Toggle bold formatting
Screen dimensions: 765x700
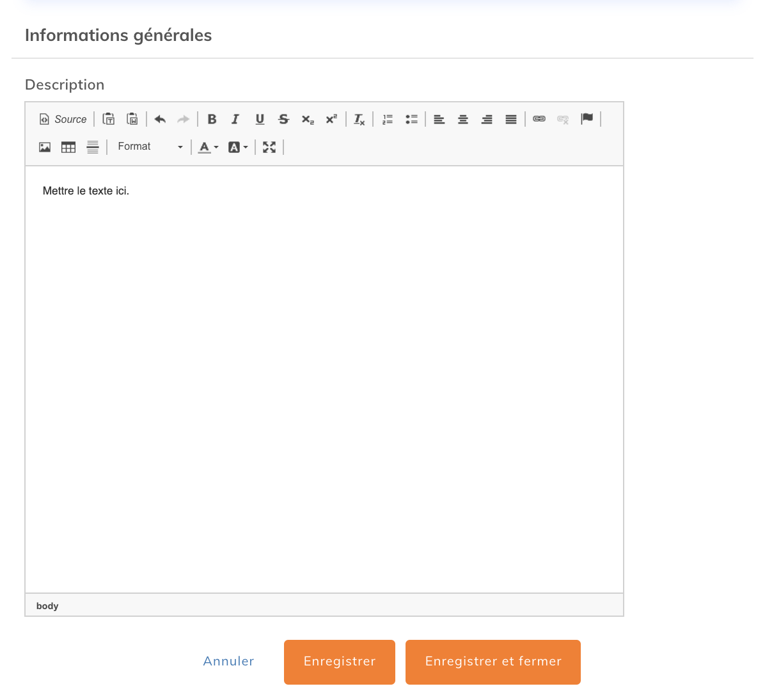pos(212,119)
